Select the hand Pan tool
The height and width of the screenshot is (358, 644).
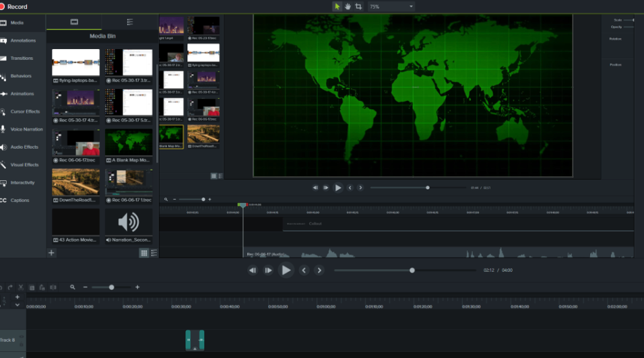348,7
